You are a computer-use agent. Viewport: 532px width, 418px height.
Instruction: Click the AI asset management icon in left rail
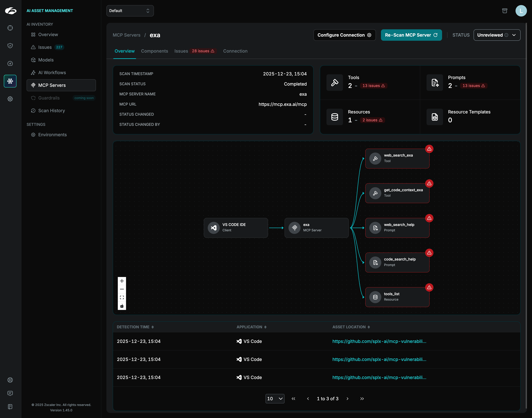point(10,81)
